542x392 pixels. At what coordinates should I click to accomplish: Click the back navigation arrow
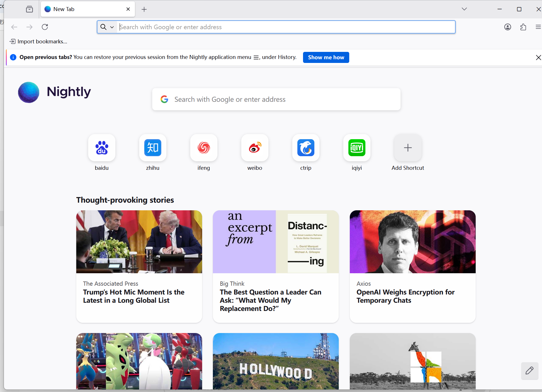[x=14, y=27]
